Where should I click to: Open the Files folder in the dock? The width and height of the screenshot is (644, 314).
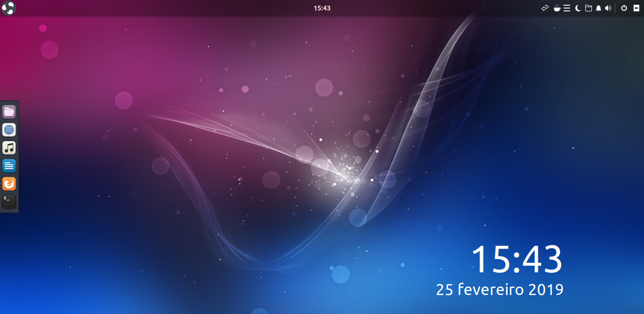click(9, 112)
